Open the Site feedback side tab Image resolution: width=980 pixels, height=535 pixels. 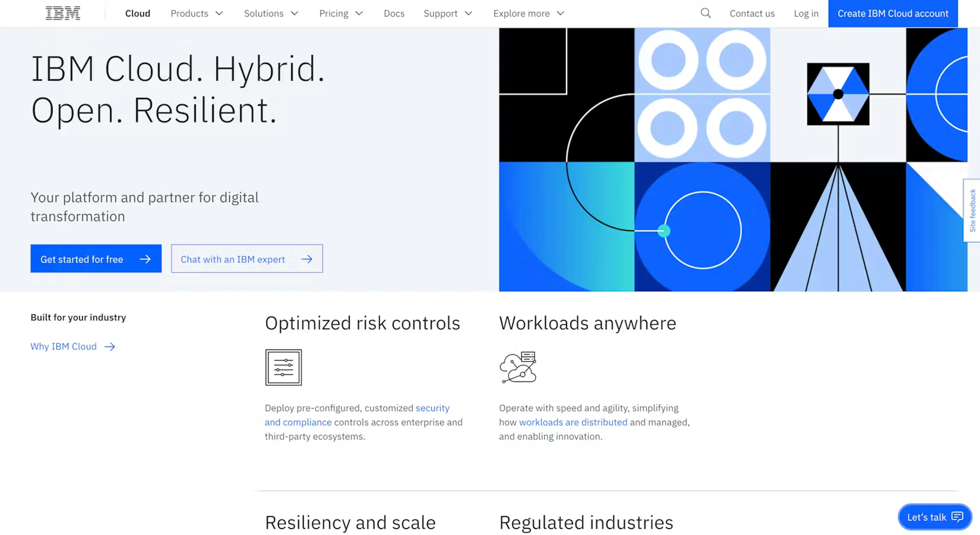click(972, 210)
